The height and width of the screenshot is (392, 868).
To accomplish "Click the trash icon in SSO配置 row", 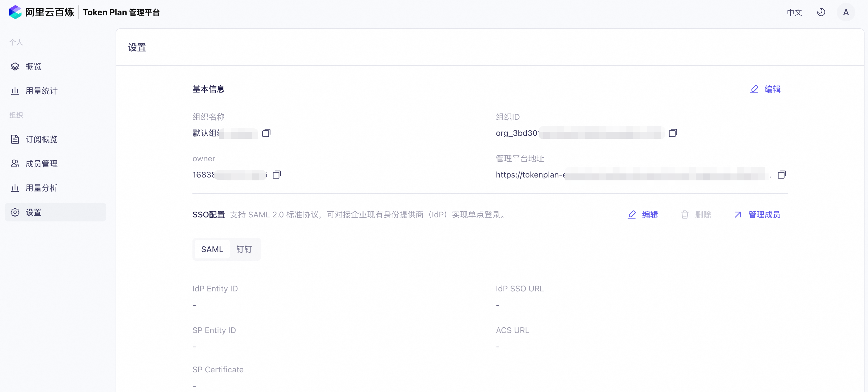I will click(x=685, y=215).
